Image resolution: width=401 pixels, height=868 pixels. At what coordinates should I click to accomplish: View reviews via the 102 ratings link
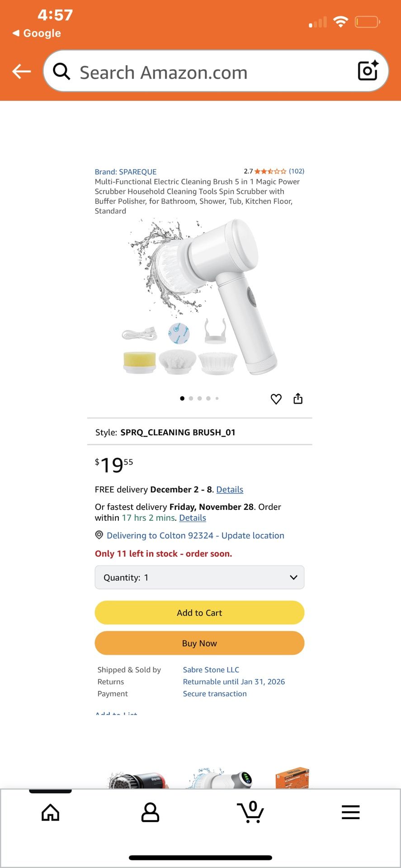pos(296,171)
